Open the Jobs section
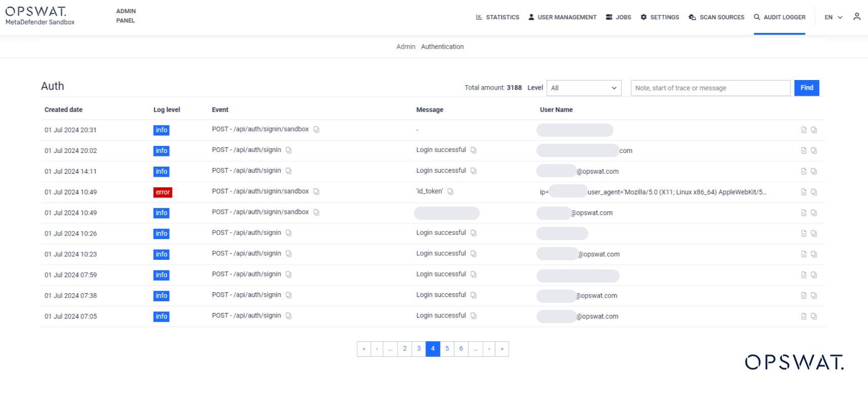Image resolution: width=868 pixels, height=394 pixels. pos(618,17)
